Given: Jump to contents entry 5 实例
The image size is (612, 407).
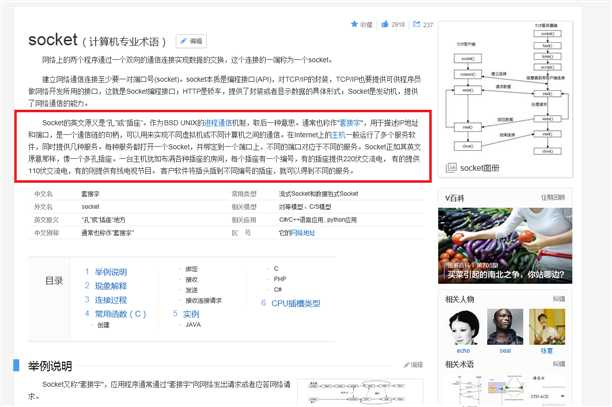Looking at the screenshot, I should point(191,314).
